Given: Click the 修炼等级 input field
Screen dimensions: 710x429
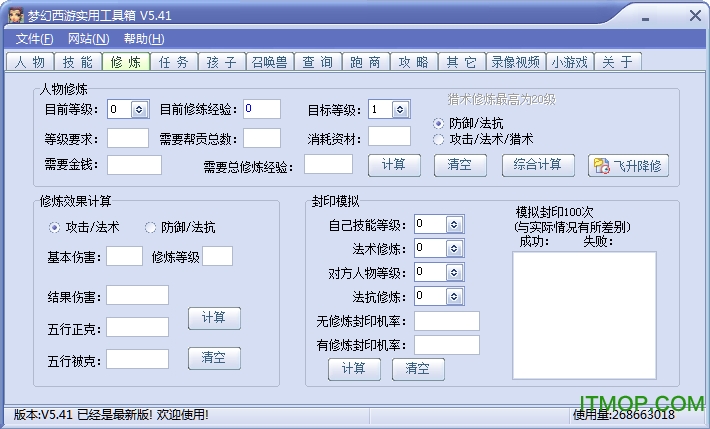Looking at the screenshot, I should [218, 256].
